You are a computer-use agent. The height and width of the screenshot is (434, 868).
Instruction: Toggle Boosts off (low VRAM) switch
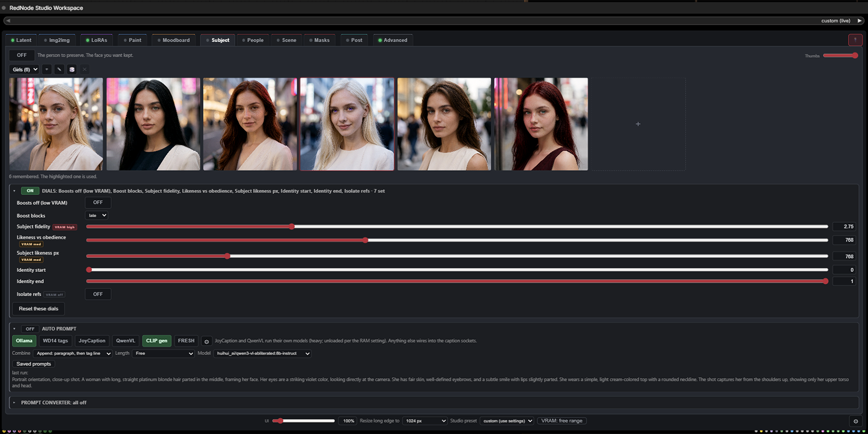[98, 203]
